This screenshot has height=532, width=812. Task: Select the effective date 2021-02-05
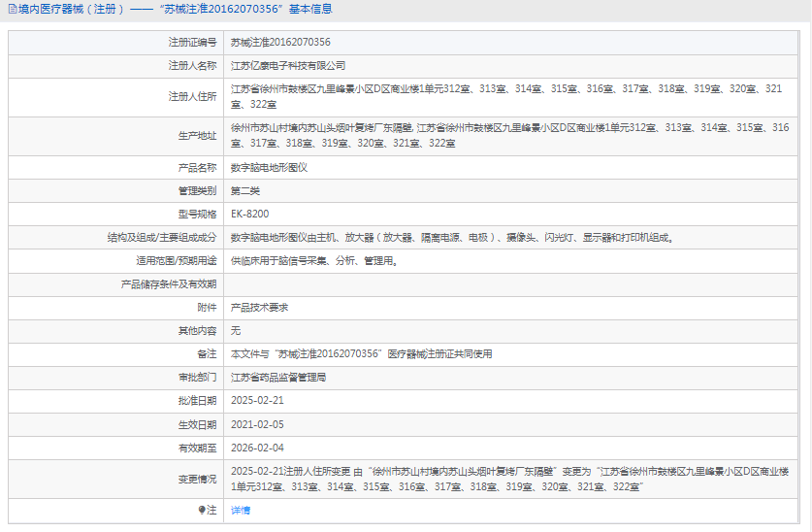pos(257,424)
